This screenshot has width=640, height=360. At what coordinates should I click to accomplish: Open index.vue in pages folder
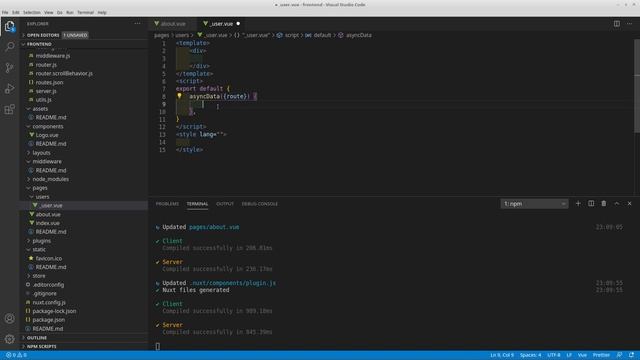[48, 223]
